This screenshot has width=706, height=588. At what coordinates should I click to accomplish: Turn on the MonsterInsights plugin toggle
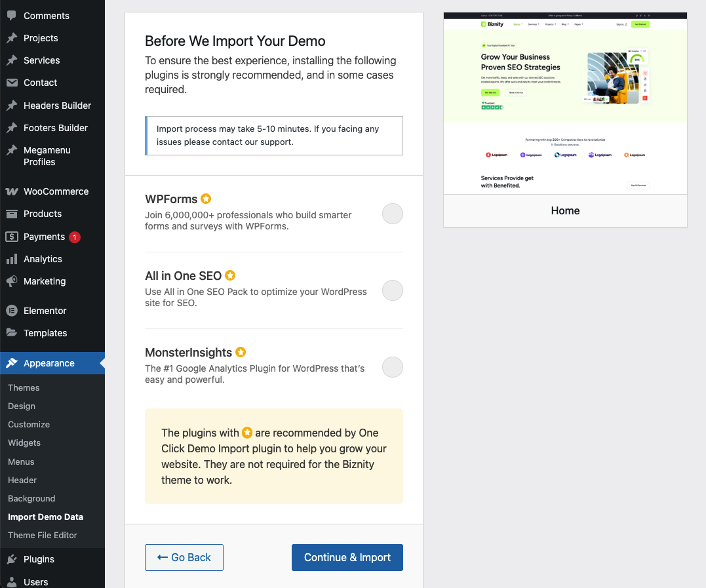[x=392, y=367]
